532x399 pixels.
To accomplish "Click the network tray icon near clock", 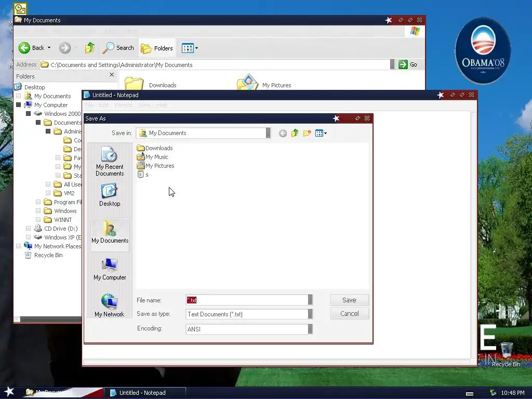I will click(x=493, y=393).
